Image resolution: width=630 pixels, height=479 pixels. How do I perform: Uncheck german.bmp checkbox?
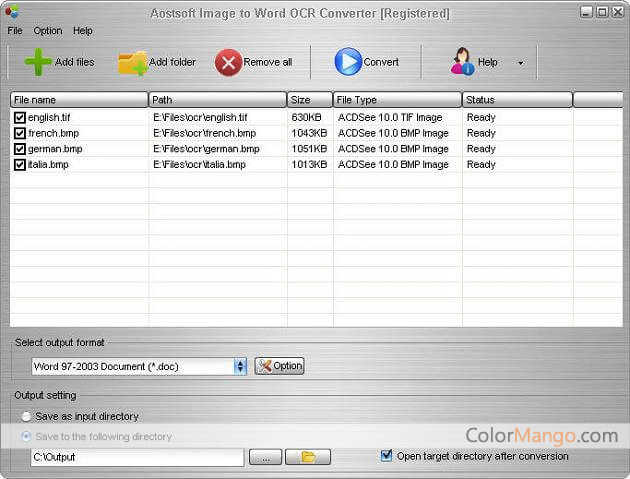coord(19,149)
